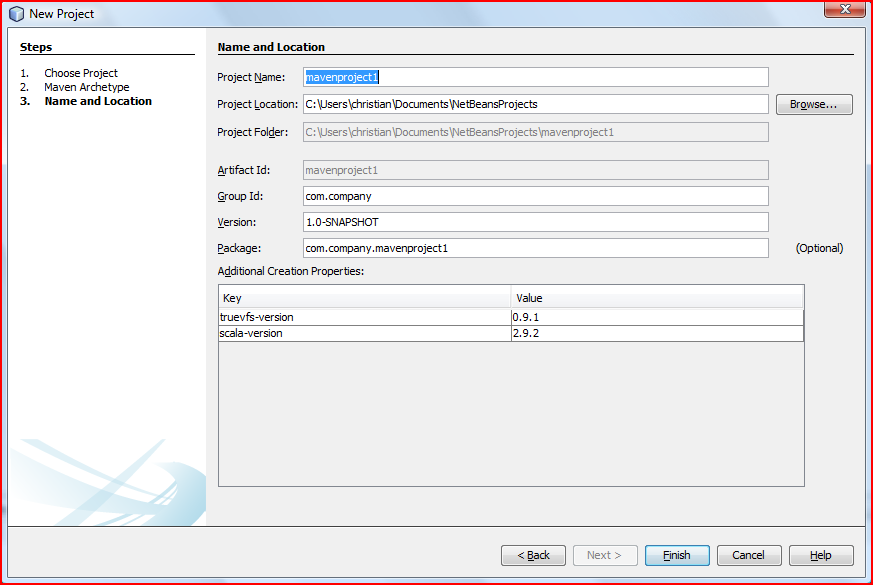Go back with the Back button
Screen dimensions: 873x585
coord(533,555)
